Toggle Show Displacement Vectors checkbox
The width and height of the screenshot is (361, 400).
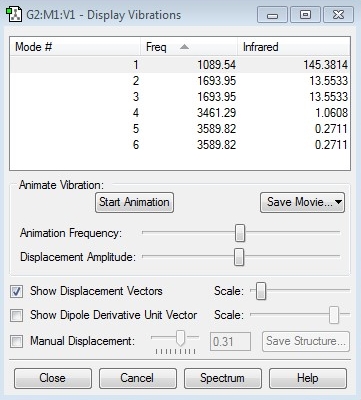[17, 292]
